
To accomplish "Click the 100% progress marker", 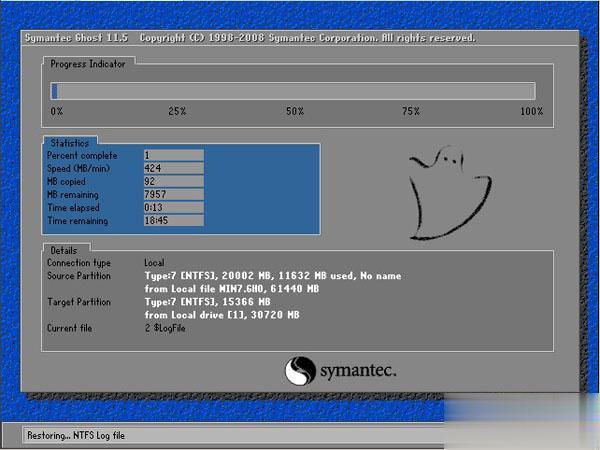I will point(532,111).
